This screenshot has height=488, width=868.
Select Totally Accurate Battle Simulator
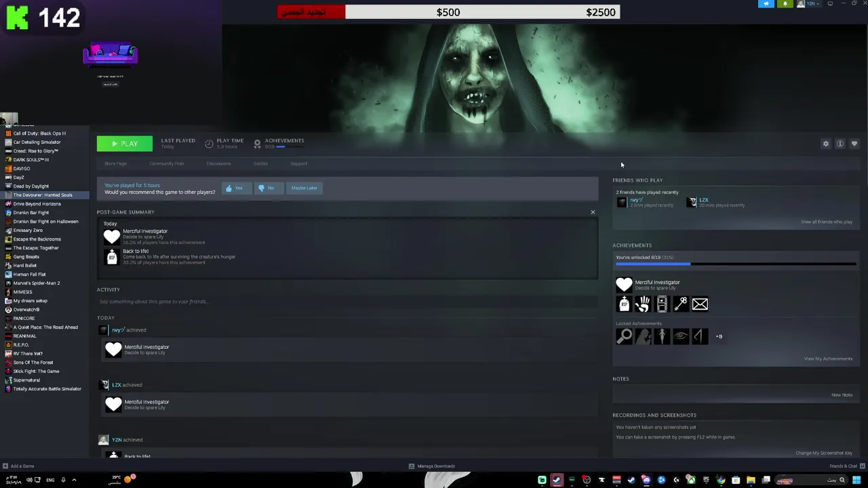coord(47,389)
